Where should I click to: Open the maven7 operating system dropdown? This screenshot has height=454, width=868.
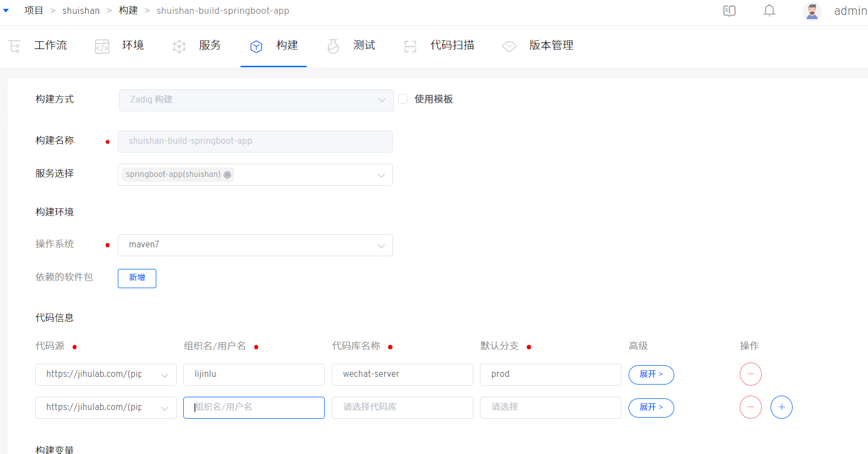255,245
